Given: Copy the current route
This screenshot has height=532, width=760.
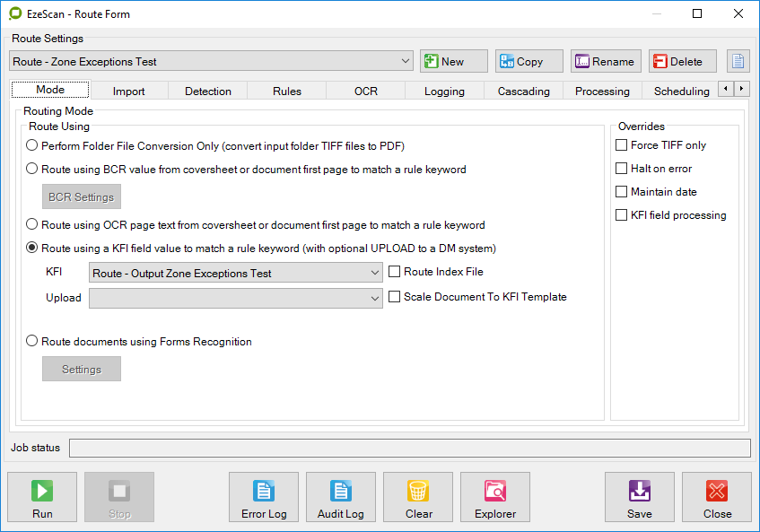Looking at the screenshot, I should click(529, 61).
